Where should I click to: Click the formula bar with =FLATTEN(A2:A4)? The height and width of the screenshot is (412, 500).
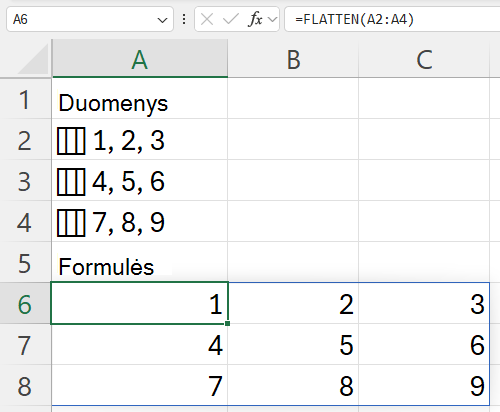392,19
